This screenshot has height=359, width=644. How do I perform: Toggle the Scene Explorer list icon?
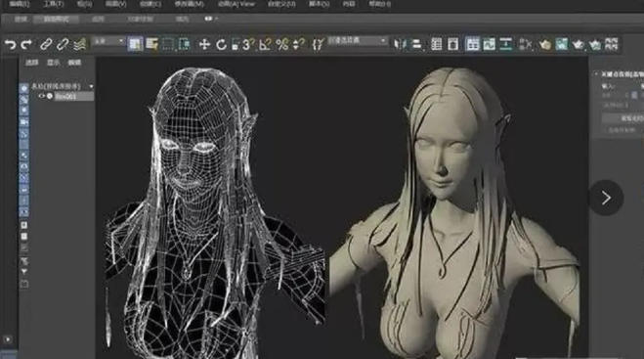pyautogui.click(x=437, y=44)
